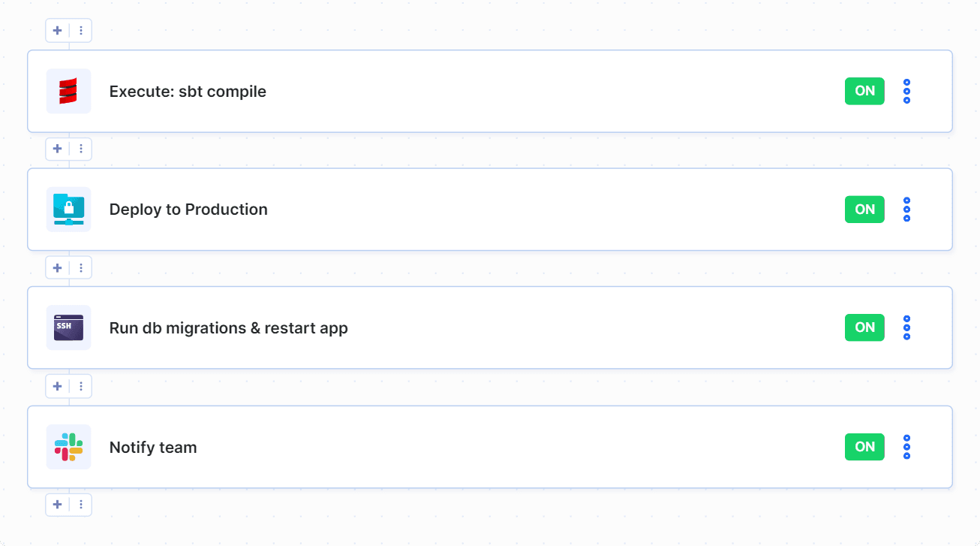Toggle the Notify team step off
980x546 pixels.
coord(864,446)
